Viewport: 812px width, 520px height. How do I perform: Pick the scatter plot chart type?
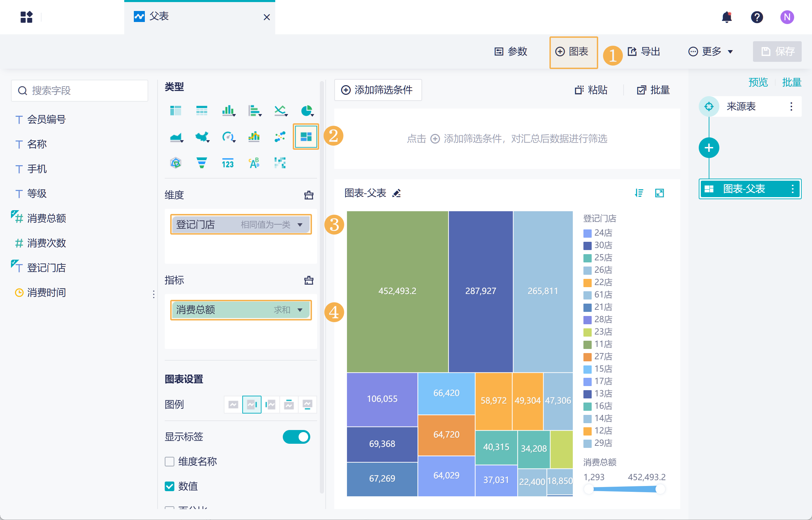280,137
